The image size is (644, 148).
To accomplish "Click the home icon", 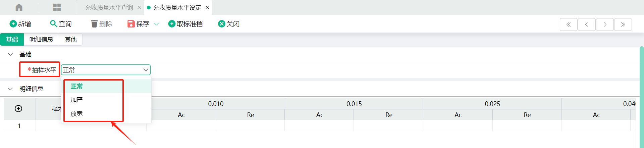I will click(19, 7).
